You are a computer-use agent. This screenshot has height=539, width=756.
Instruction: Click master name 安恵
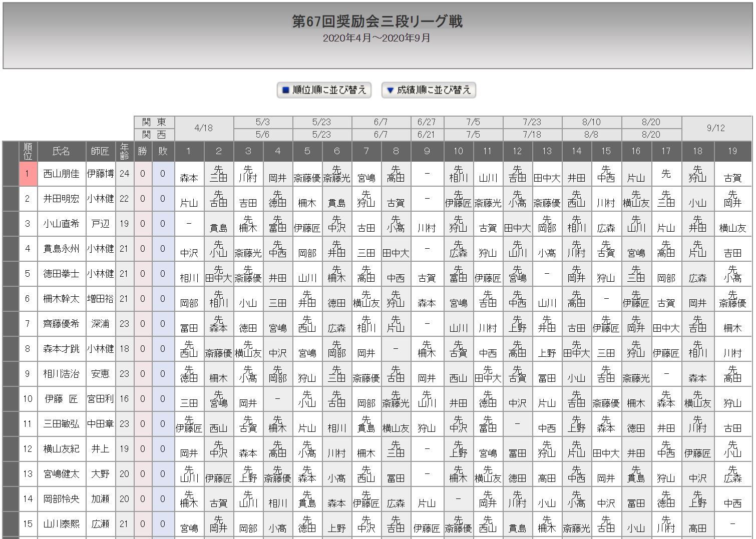[x=100, y=374]
